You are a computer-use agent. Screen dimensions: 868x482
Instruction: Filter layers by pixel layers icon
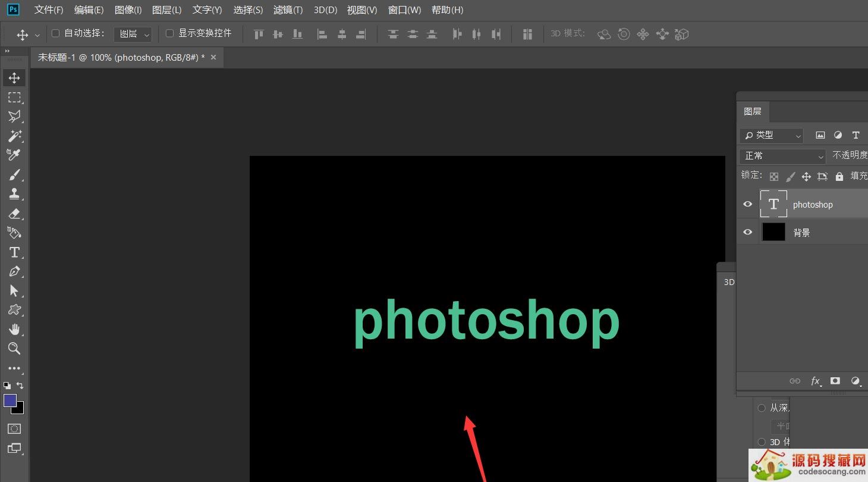(820, 136)
